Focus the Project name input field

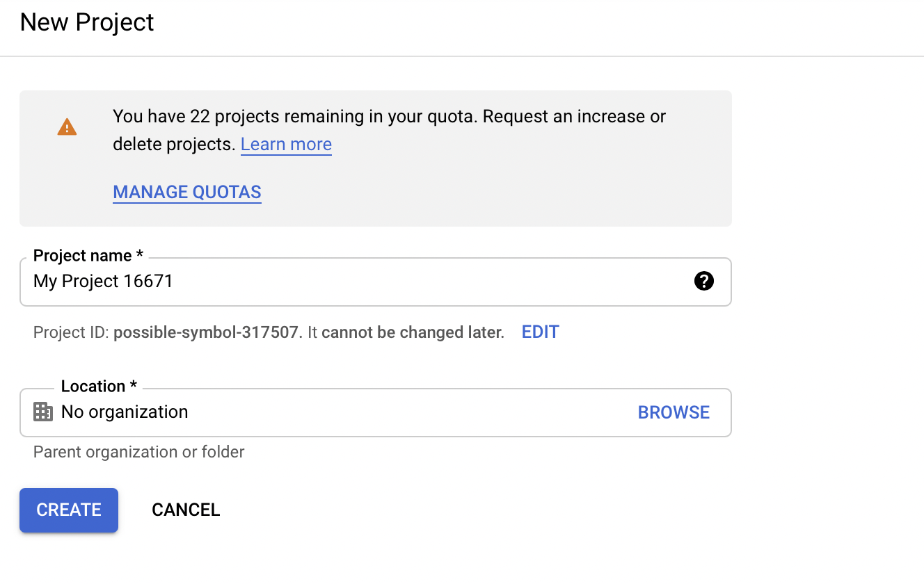pyautogui.click(x=376, y=282)
